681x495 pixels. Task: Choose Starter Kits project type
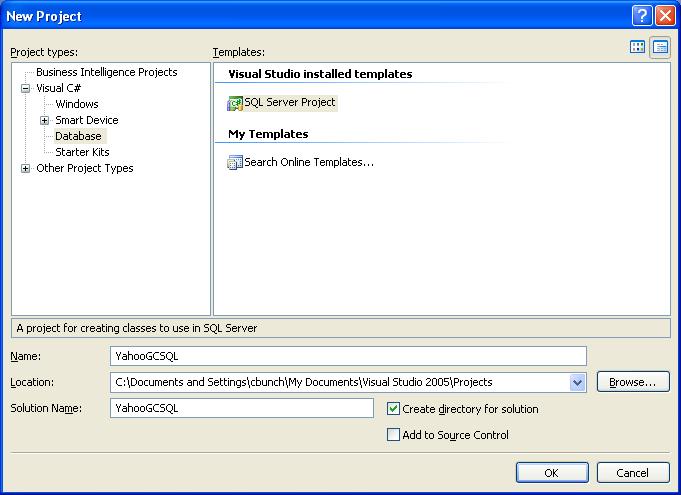click(x=82, y=152)
